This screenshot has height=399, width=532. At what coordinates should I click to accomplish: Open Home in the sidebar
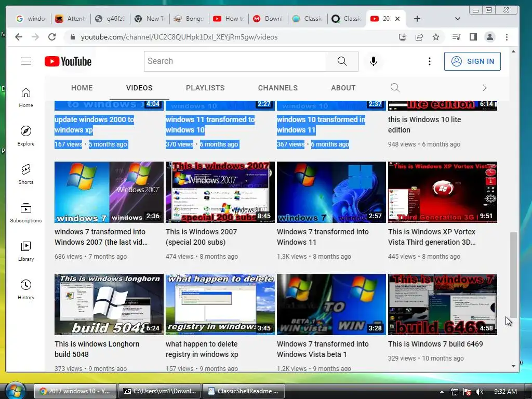(26, 98)
